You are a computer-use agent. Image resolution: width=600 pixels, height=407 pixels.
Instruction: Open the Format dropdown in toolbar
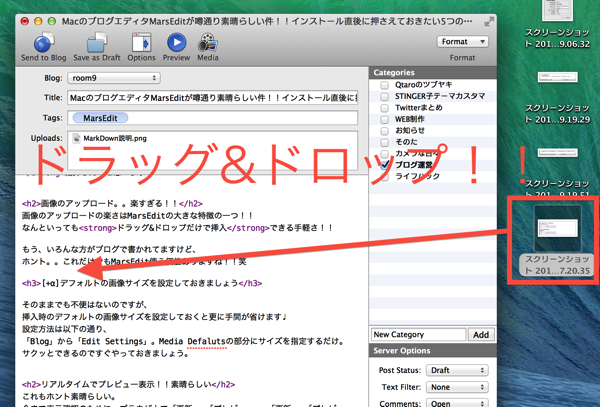462,41
